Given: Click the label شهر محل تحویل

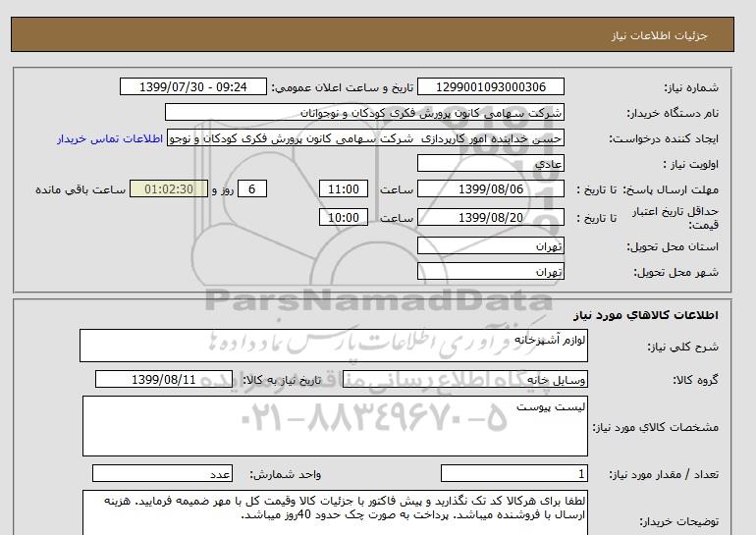Looking at the screenshot, I should point(675,272).
